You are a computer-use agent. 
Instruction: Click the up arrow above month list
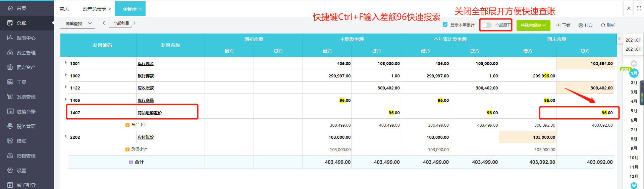(634, 64)
